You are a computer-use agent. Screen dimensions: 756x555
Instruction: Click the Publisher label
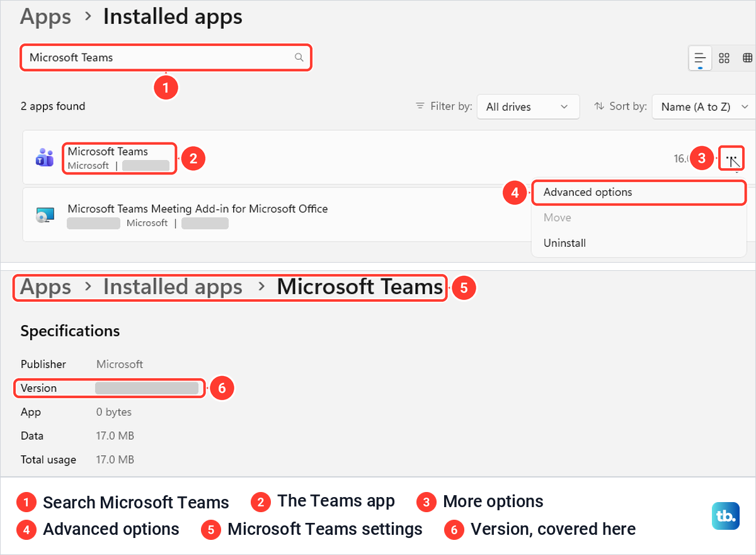click(x=43, y=364)
